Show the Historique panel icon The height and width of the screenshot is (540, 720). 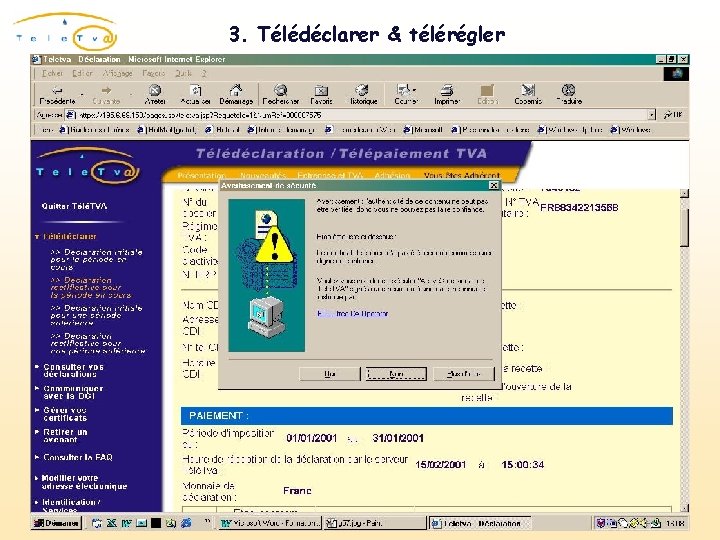[362, 90]
